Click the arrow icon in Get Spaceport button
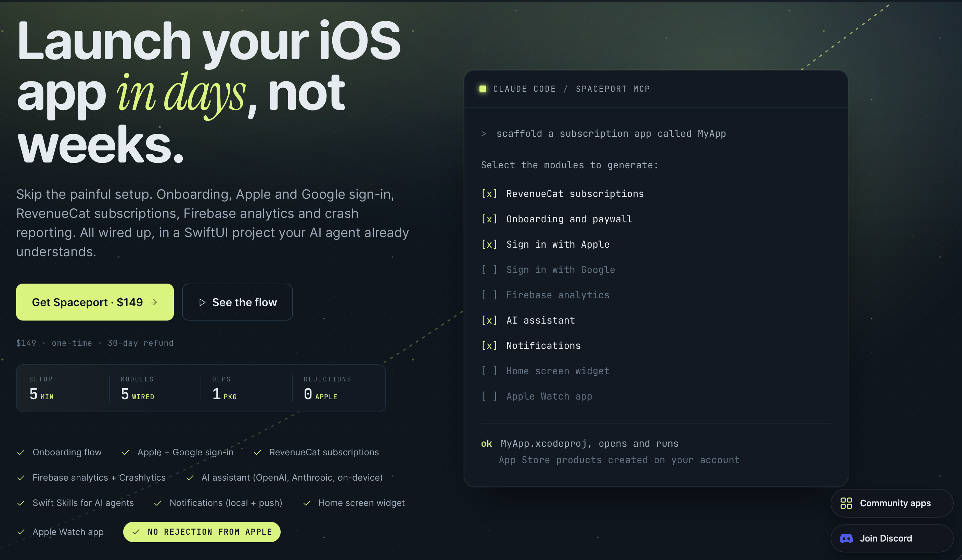The image size is (962, 560). pyautogui.click(x=154, y=302)
